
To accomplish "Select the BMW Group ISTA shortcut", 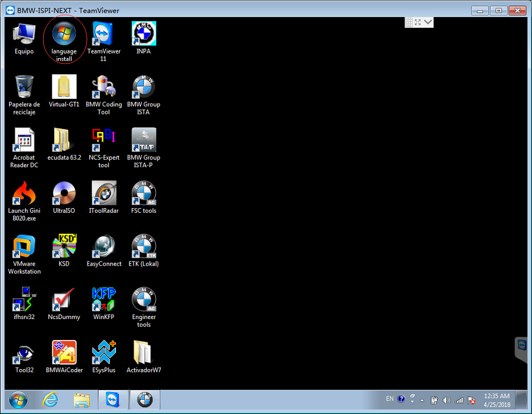I will [144, 95].
